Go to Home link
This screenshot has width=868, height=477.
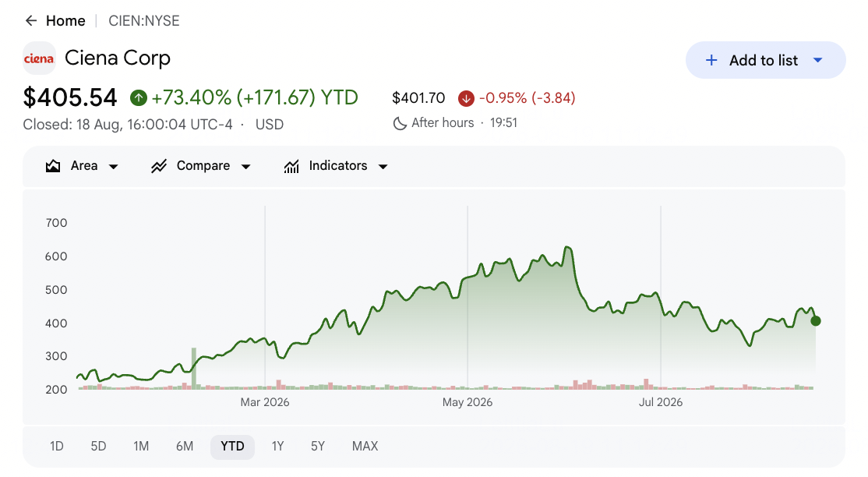click(x=65, y=21)
